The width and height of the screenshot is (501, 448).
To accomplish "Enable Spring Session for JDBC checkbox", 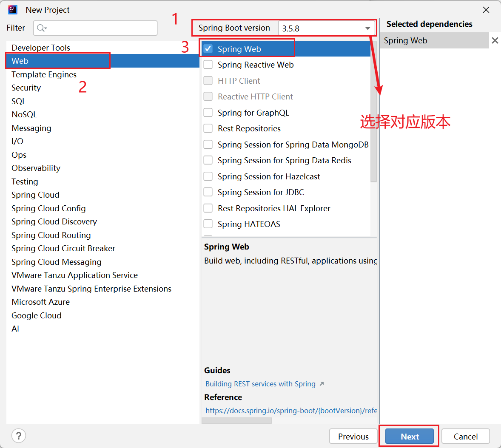I will pyautogui.click(x=208, y=192).
